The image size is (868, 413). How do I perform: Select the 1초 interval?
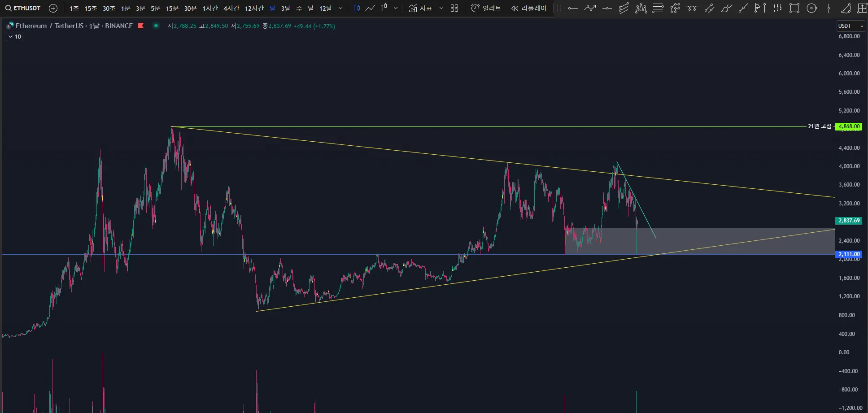pyautogui.click(x=74, y=8)
